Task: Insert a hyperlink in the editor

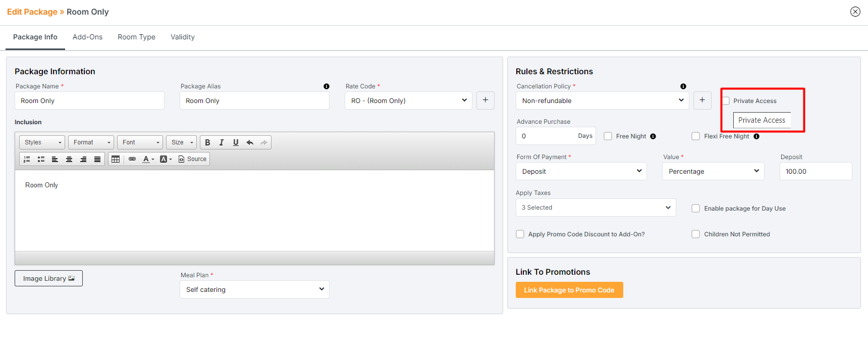Action: (x=132, y=159)
